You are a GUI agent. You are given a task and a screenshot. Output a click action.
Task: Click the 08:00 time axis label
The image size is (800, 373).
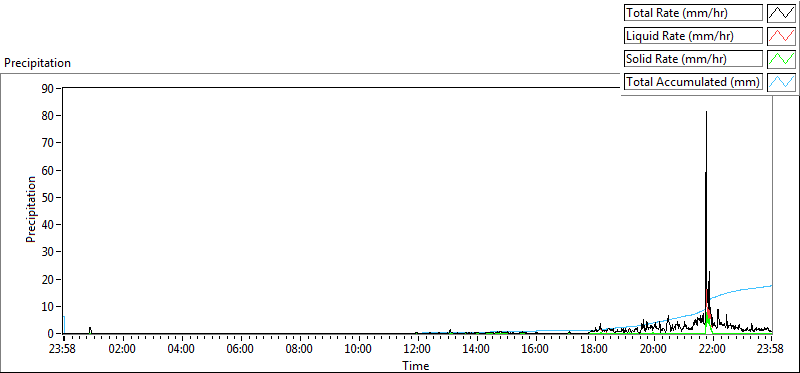300,350
